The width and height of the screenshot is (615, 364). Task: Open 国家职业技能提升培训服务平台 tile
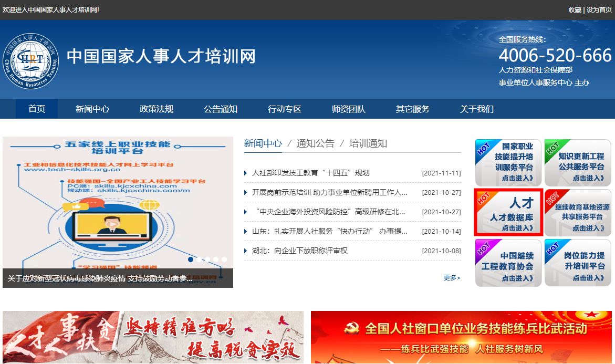click(x=508, y=162)
